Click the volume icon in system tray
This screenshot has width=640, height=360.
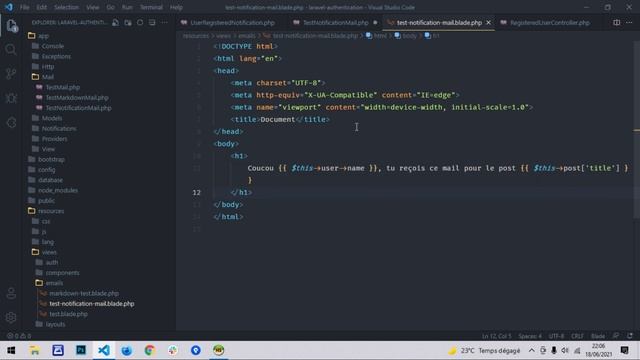pos(565,350)
